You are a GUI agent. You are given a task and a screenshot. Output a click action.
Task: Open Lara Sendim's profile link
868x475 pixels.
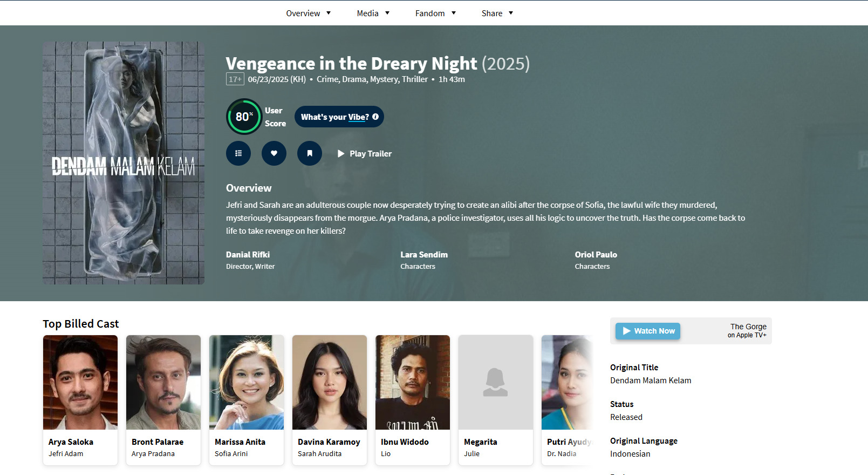point(424,255)
